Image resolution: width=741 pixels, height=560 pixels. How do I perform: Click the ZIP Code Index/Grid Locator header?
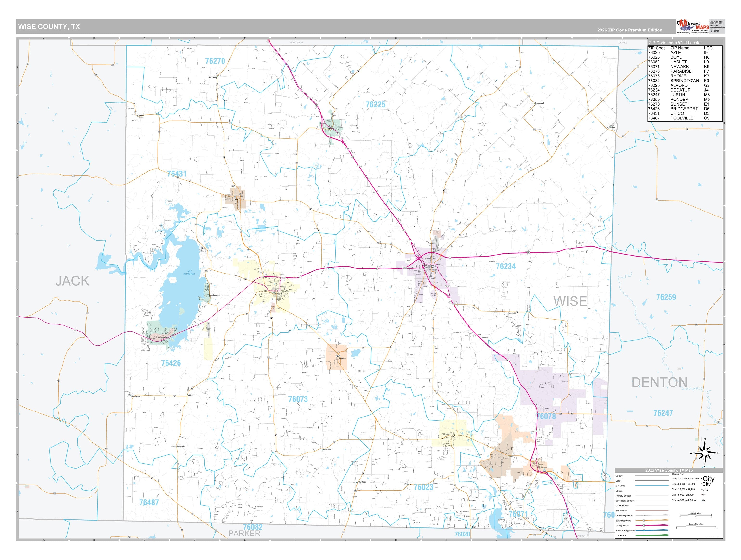(x=675, y=43)
